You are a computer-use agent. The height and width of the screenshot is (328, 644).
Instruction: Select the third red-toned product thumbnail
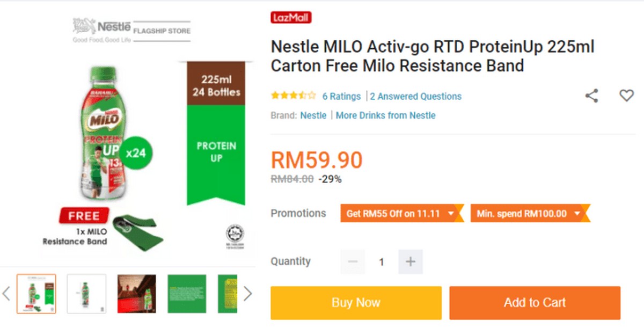point(137,294)
